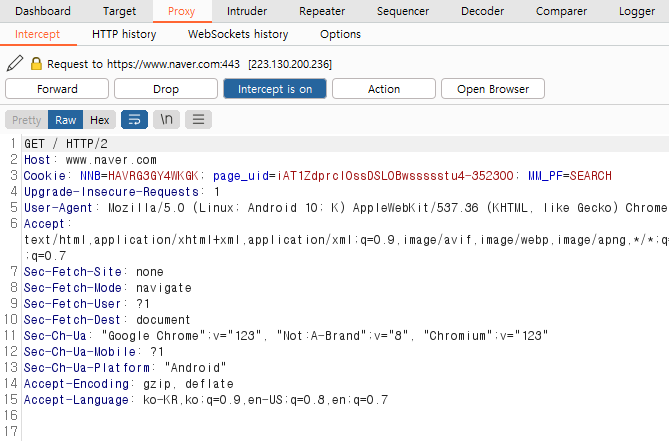Click the Upgrade-Insecure-Requests header
Viewport: 669px width, 441px height.
pos(111,192)
